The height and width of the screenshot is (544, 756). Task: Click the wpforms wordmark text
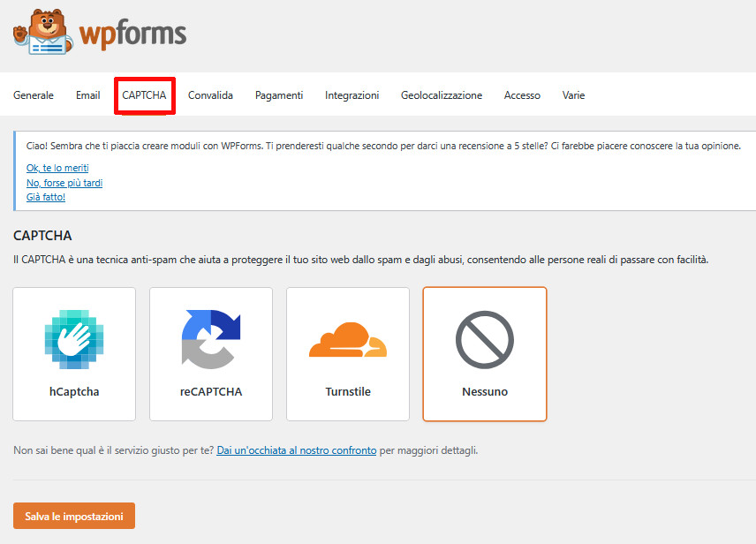[x=132, y=34]
